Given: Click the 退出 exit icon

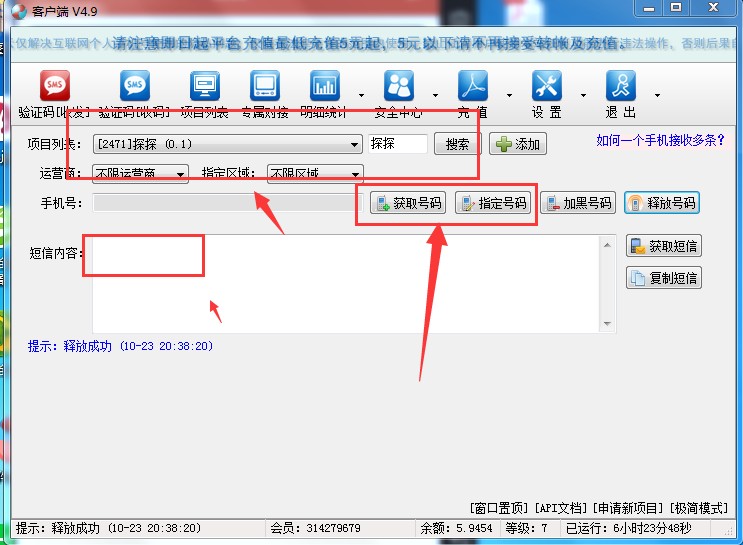Looking at the screenshot, I should point(620,86).
